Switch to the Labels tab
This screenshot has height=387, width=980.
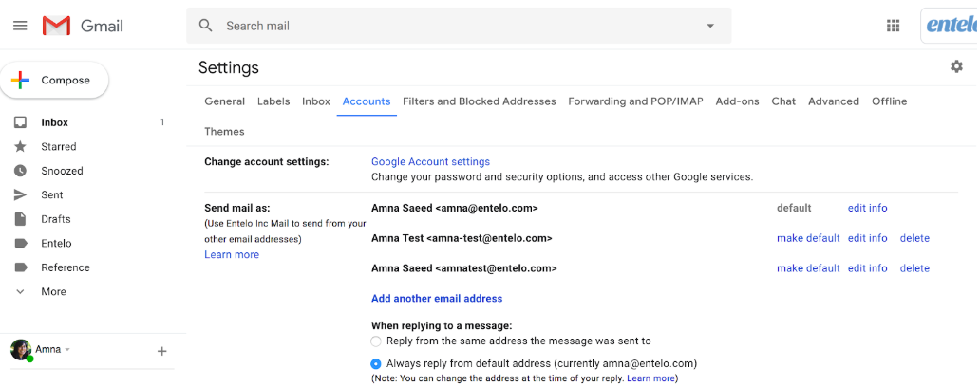273,101
